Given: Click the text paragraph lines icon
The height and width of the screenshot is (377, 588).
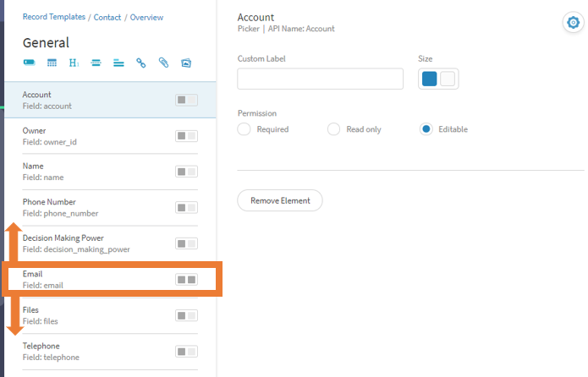Looking at the screenshot, I should [x=118, y=63].
